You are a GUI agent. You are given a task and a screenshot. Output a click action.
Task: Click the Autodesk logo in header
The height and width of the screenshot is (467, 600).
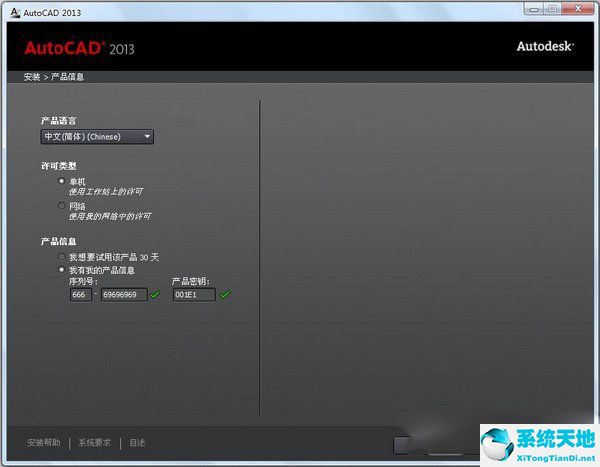pyautogui.click(x=545, y=46)
